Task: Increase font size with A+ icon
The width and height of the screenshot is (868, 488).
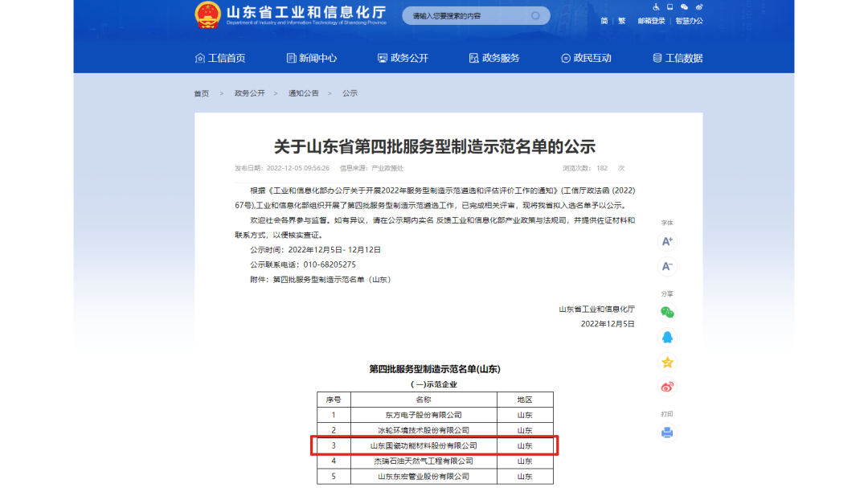Action: (667, 241)
